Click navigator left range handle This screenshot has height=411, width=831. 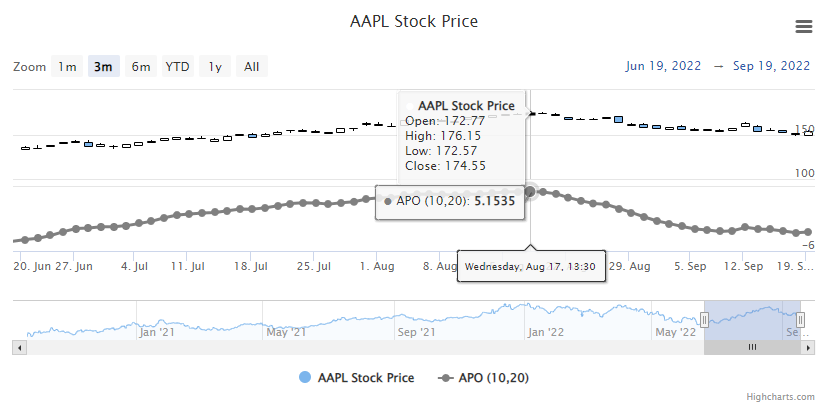[x=704, y=319]
